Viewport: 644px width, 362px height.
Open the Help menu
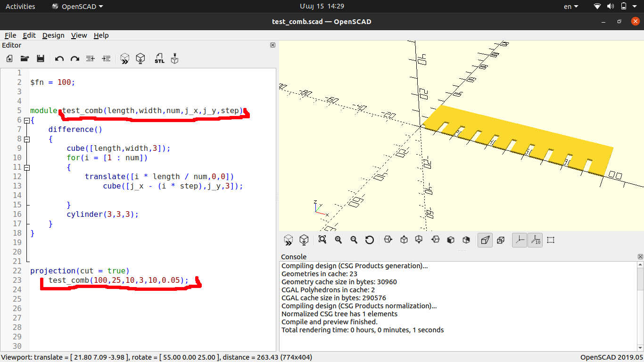click(x=101, y=35)
